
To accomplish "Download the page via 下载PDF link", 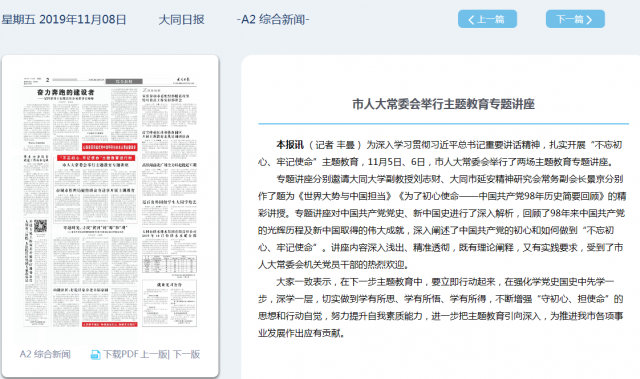I will 121,354.
